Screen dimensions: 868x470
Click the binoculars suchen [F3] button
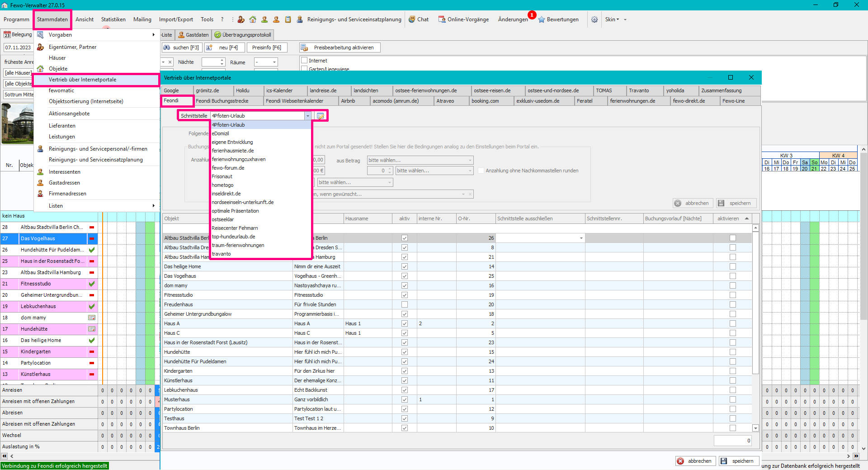(181, 47)
